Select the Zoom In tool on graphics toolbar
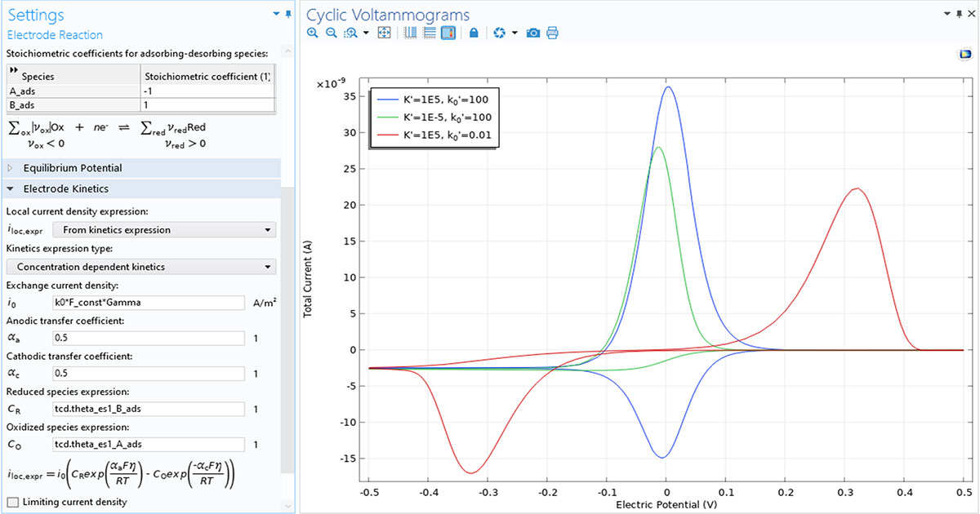 click(x=312, y=33)
